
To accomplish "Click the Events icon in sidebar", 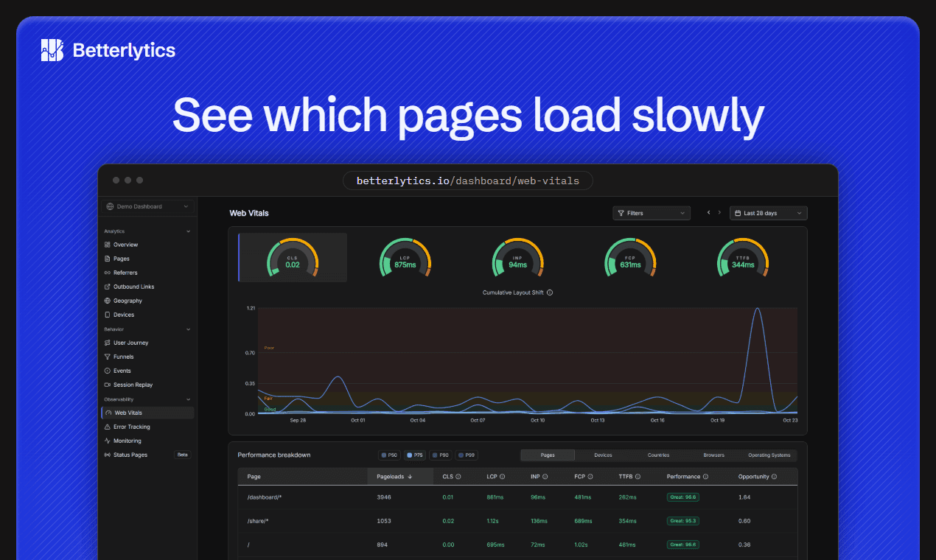I will click(108, 371).
